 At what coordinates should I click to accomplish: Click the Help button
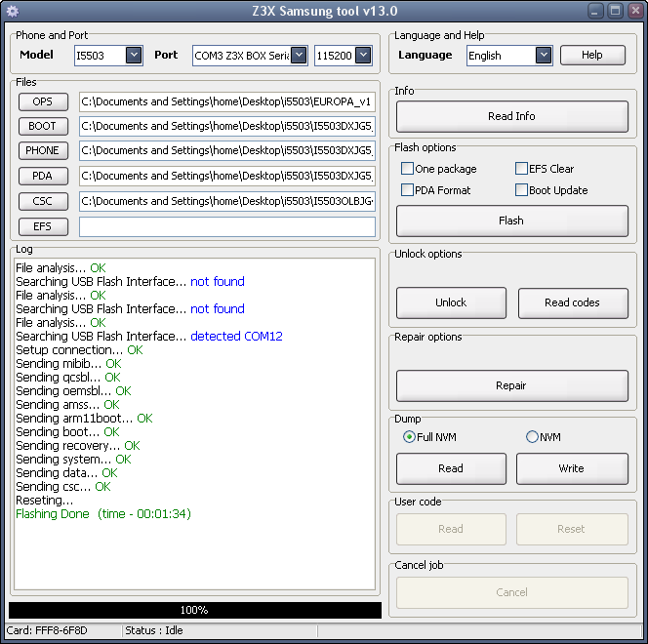coord(592,55)
